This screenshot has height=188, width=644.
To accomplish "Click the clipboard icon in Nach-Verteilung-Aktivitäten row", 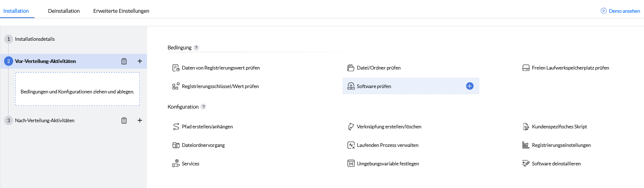I will coord(124,121).
